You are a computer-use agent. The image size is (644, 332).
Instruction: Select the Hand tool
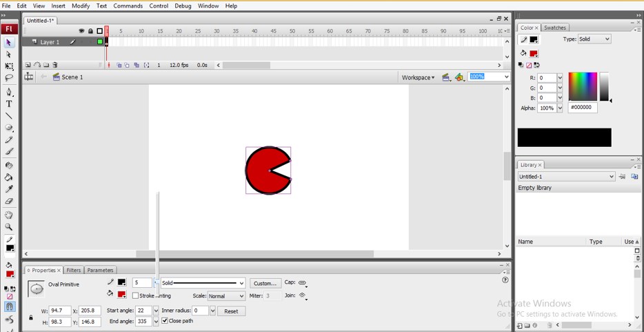coord(9,215)
